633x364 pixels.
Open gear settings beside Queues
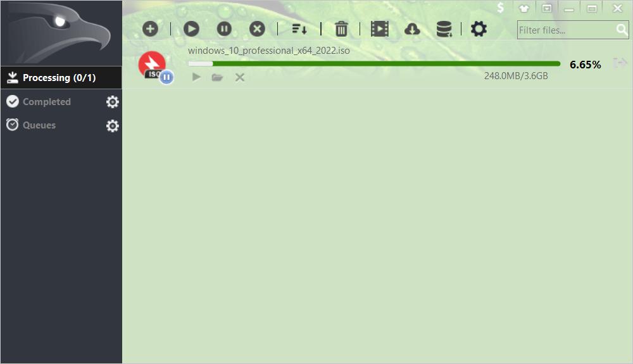(112, 126)
